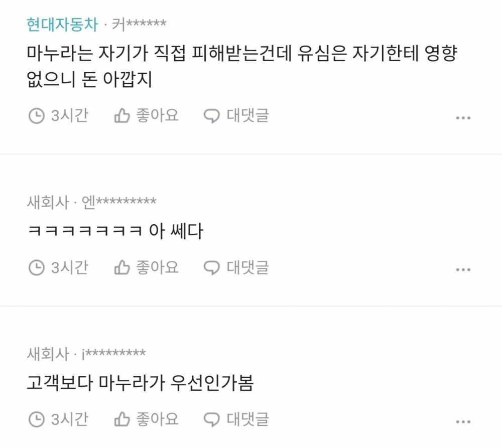This screenshot has height=448, width=502.
Task: Open more options on 현대자동차 comment
Action: coord(463,118)
